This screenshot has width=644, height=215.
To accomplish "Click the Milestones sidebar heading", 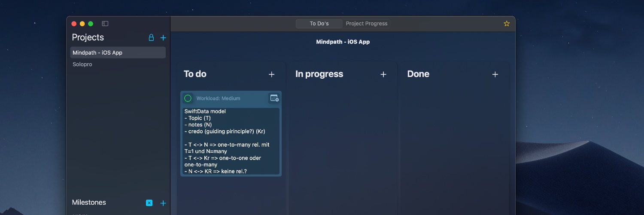I will (x=89, y=203).
